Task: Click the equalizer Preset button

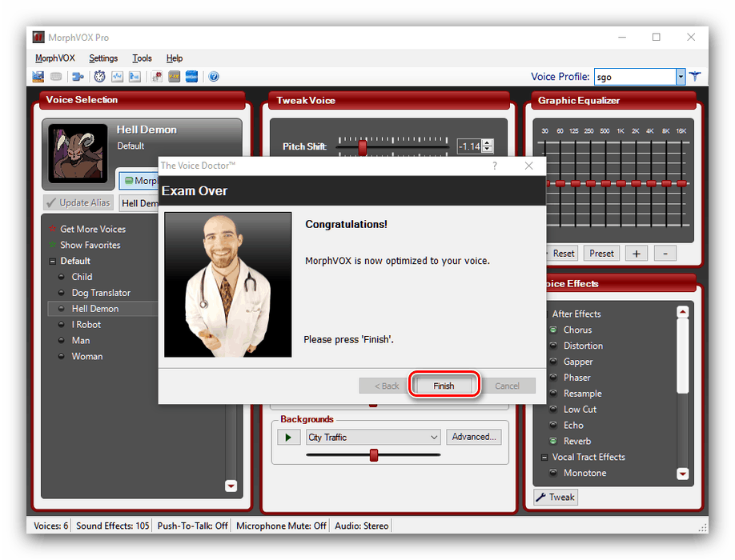Action: (x=601, y=254)
